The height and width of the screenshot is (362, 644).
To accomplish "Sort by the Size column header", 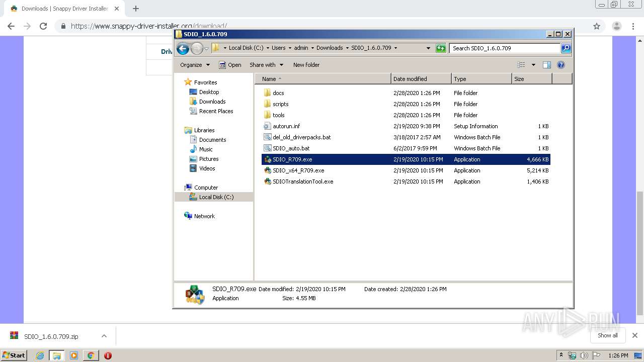I will (532, 79).
